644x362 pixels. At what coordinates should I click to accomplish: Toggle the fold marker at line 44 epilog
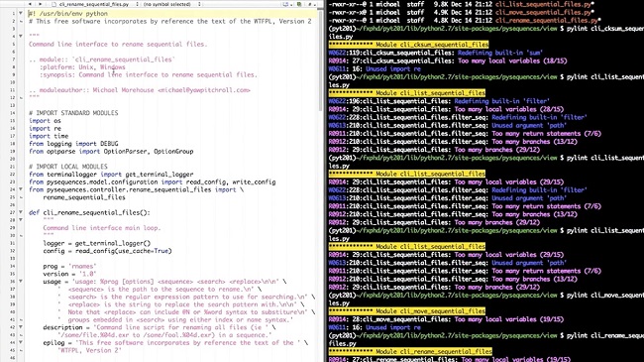coord(21,342)
